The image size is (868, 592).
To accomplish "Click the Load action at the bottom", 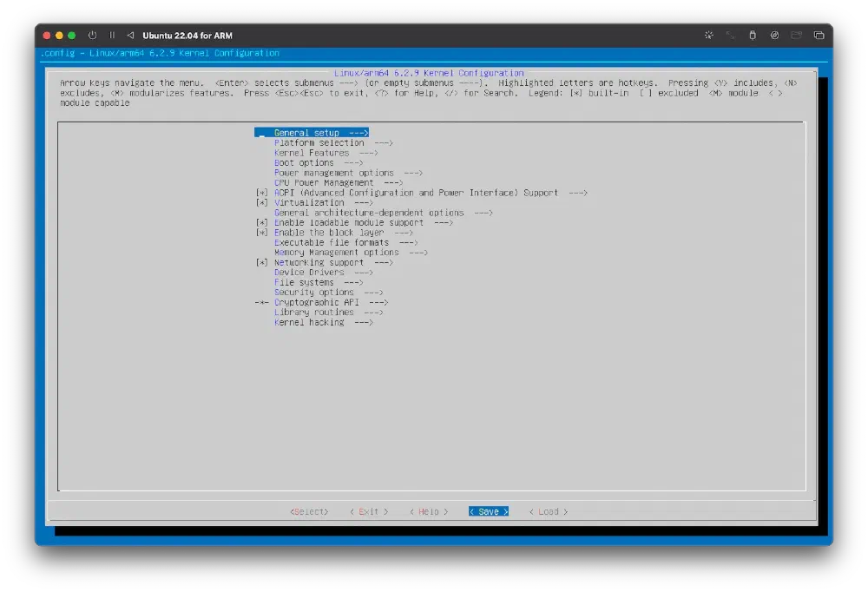I will click(x=547, y=511).
